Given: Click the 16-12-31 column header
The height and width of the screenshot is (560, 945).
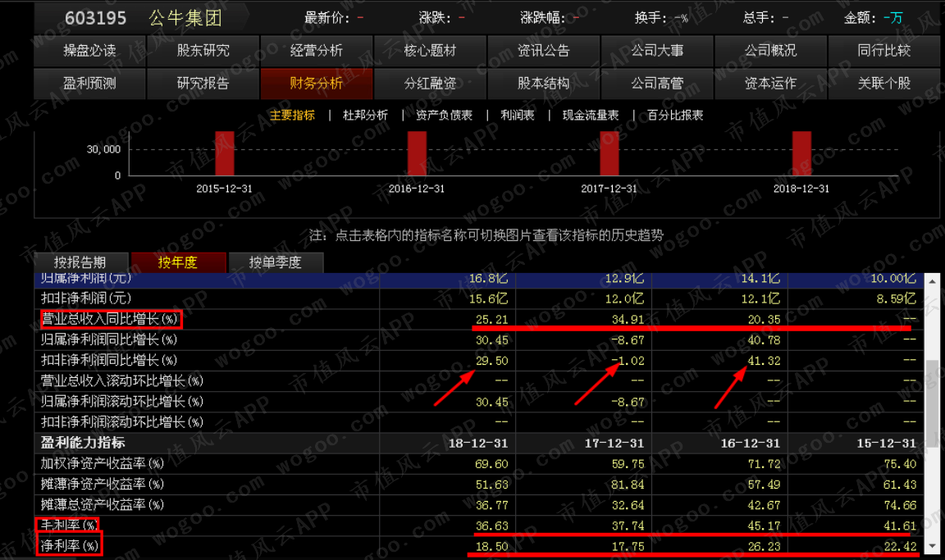Looking at the screenshot, I should [751, 444].
